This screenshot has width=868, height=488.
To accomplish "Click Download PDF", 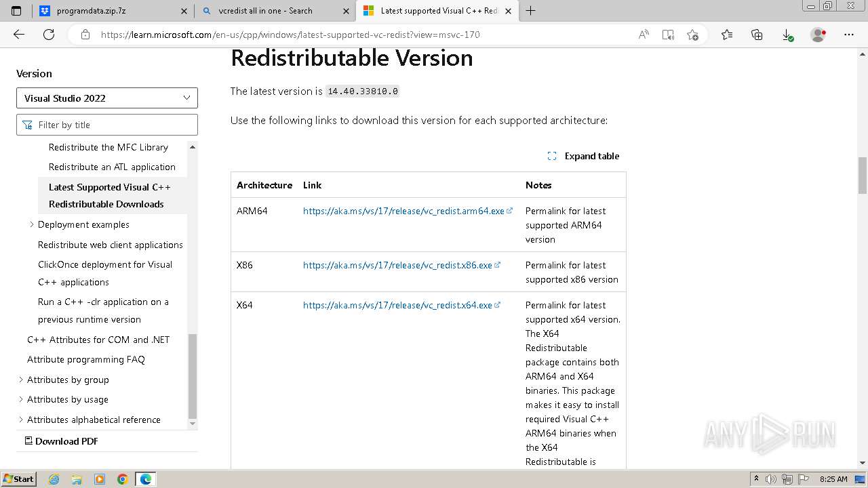I will [x=61, y=441].
